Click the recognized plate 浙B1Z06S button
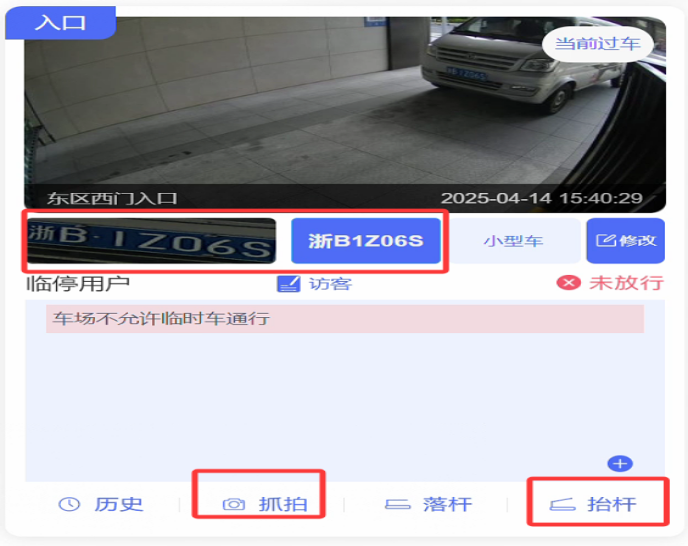This screenshot has width=688, height=546. 366,241
